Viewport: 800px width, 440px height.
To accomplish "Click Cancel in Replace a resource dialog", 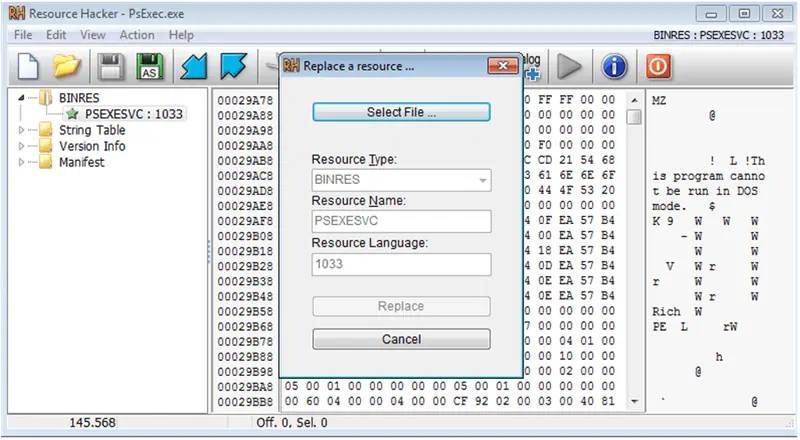I will coord(402,339).
